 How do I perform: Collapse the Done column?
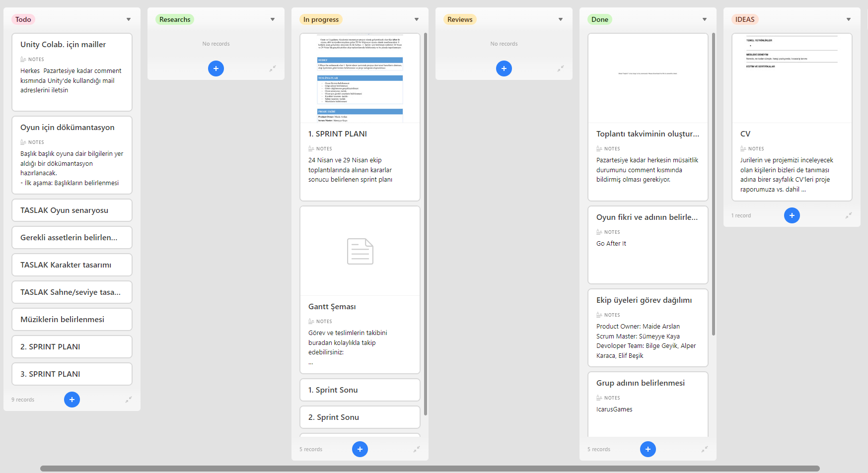pyautogui.click(x=705, y=449)
